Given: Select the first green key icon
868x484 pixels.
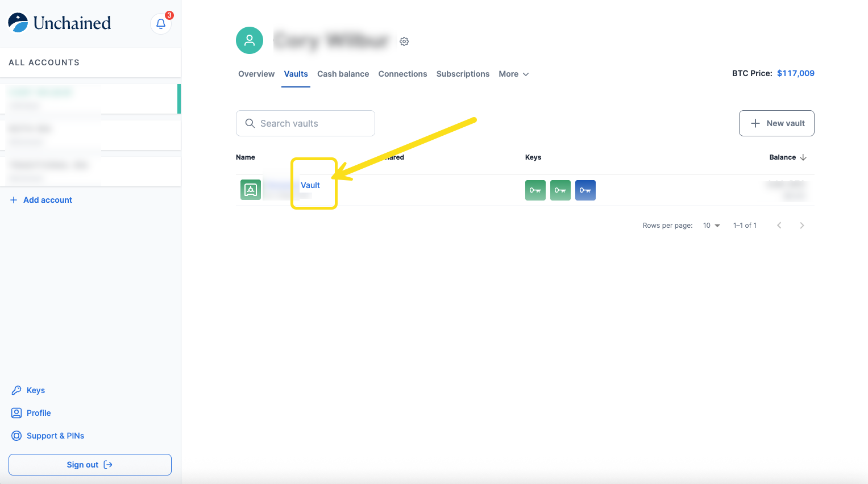Looking at the screenshot, I should [535, 190].
